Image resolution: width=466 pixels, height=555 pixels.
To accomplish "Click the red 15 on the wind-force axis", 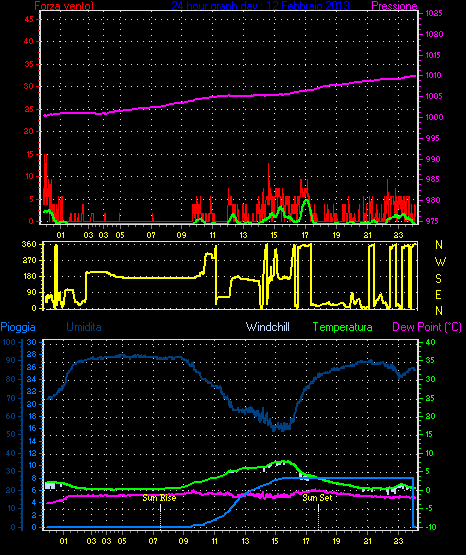I will (29, 154).
